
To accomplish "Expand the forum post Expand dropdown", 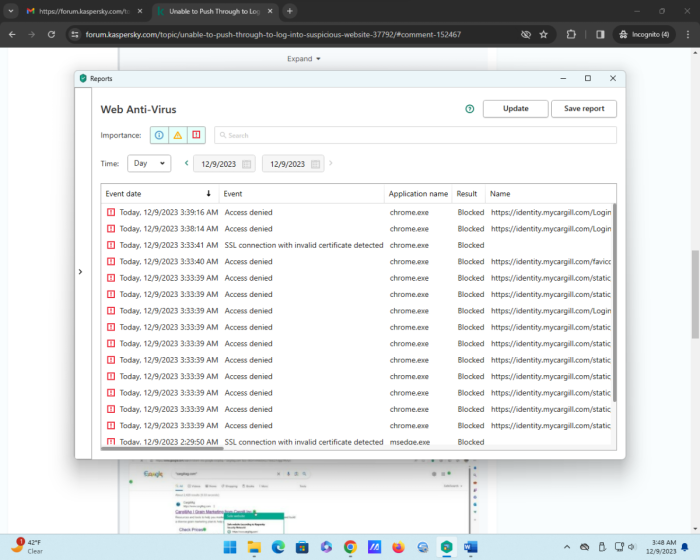I will click(304, 59).
